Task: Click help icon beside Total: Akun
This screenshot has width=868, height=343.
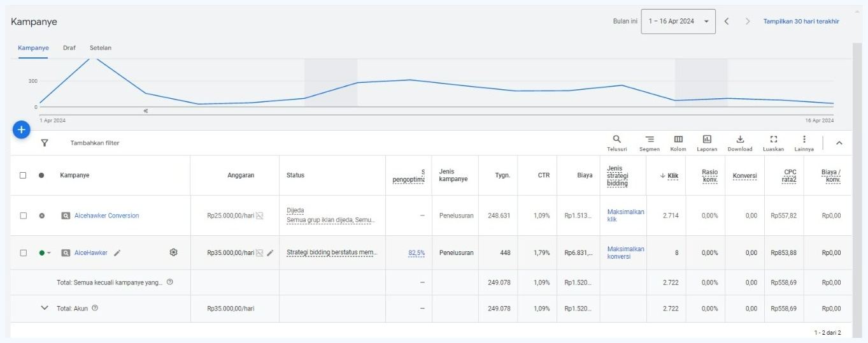Action: [95, 308]
